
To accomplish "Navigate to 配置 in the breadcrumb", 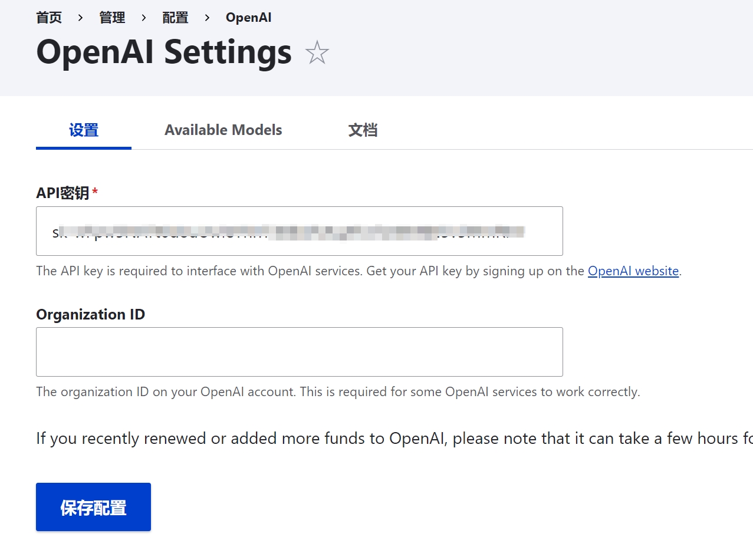I will click(x=175, y=18).
